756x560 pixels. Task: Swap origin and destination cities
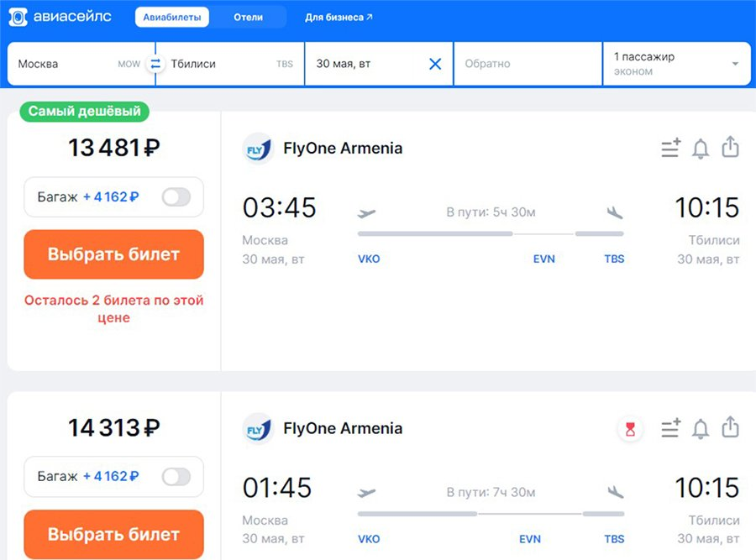coord(155,64)
